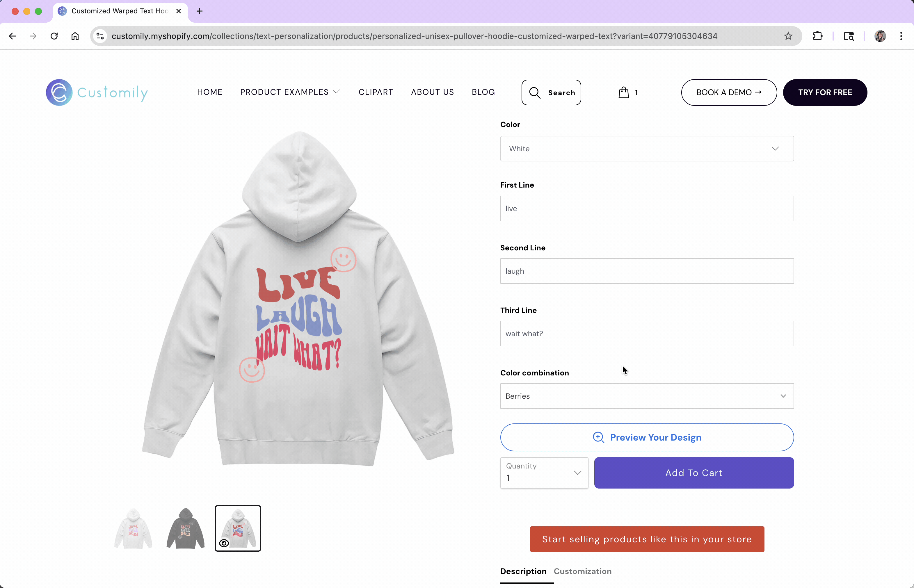Open Chrome's three-dot menu
Image resolution: width=914 pixels, height=588 pixels.
[901, 36]
